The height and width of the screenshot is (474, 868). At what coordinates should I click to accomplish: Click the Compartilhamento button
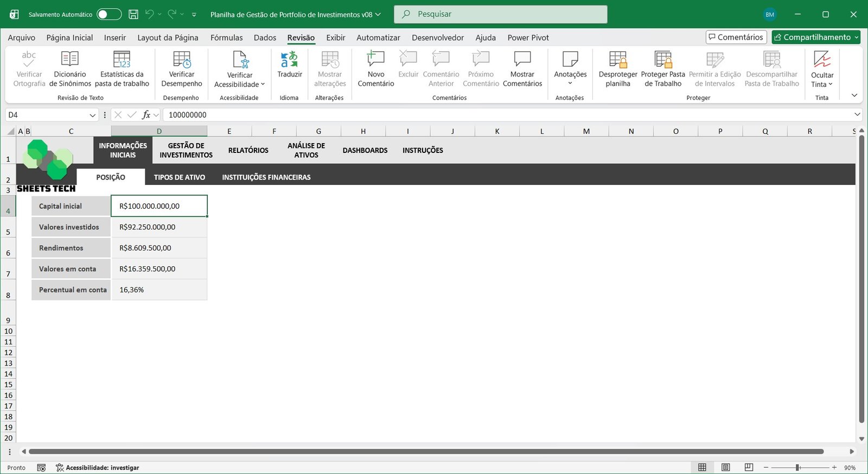tap(815, 37)
